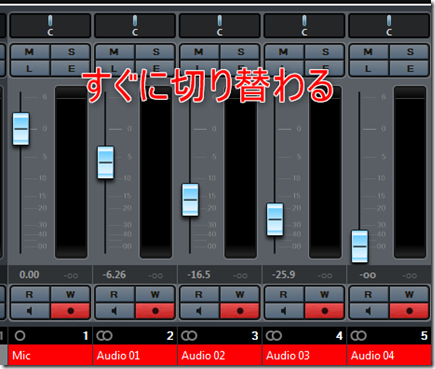This screenshot has height=369, width=435.
Task: Toggle monitor speaker icon on Audio 03
Action: (284, 311)
